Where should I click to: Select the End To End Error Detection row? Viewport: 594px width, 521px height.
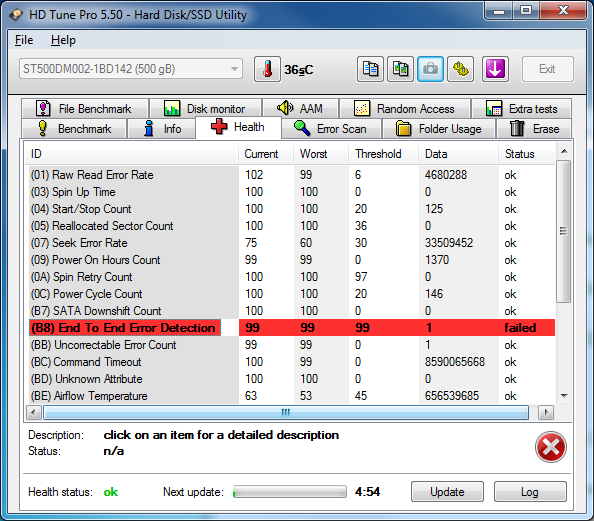click(x=292, y=328)
